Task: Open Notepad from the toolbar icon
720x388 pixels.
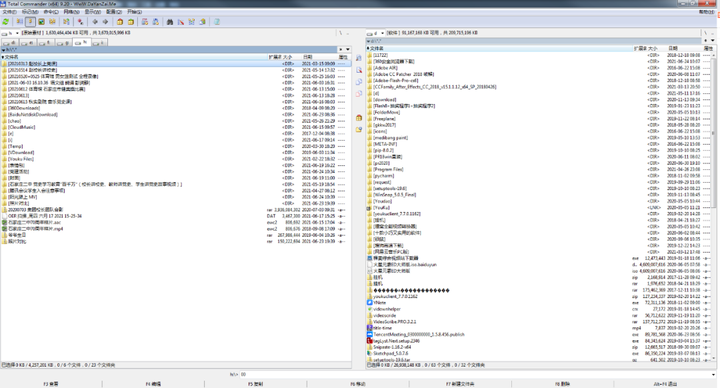Action: 217,22
